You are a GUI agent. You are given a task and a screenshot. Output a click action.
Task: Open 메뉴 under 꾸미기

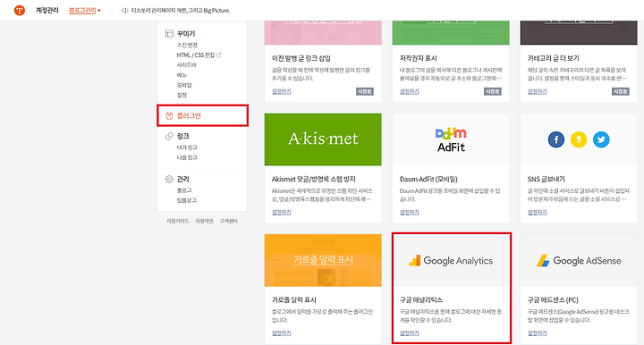(182, 75)
